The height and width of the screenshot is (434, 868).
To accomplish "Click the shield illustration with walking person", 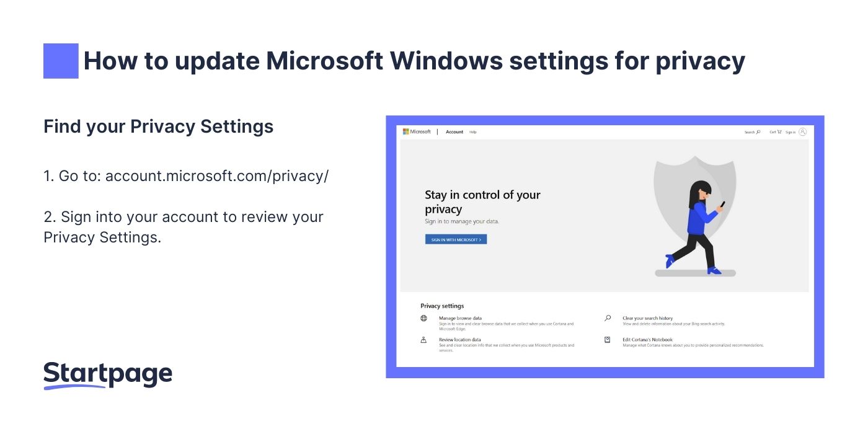I will pos(695,211).
